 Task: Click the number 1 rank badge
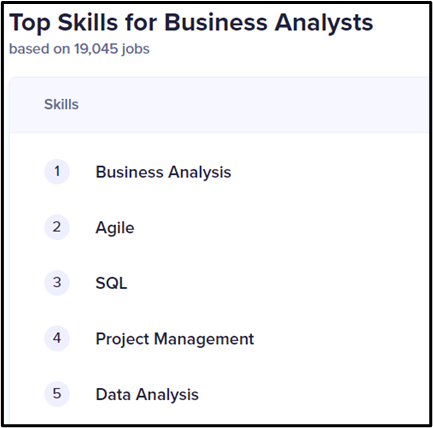(57, 172)
